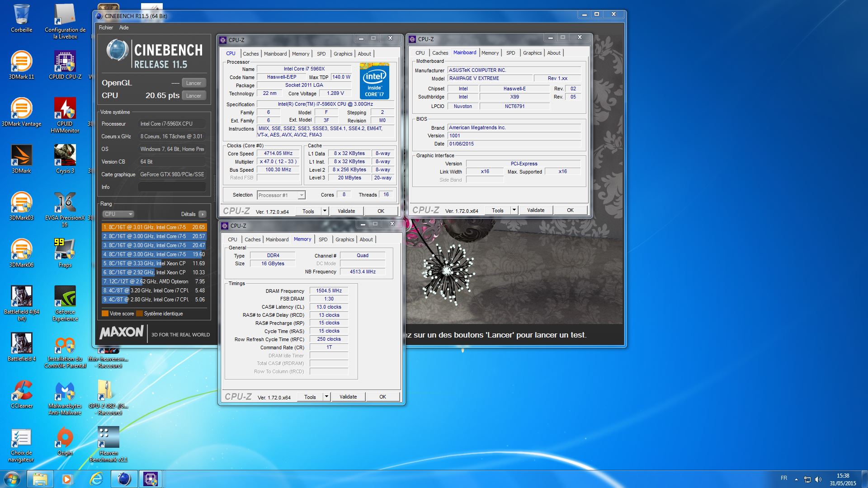
Task: Launch EVGA PrecisionX 16 shortcut
Action: pos(65,209)
